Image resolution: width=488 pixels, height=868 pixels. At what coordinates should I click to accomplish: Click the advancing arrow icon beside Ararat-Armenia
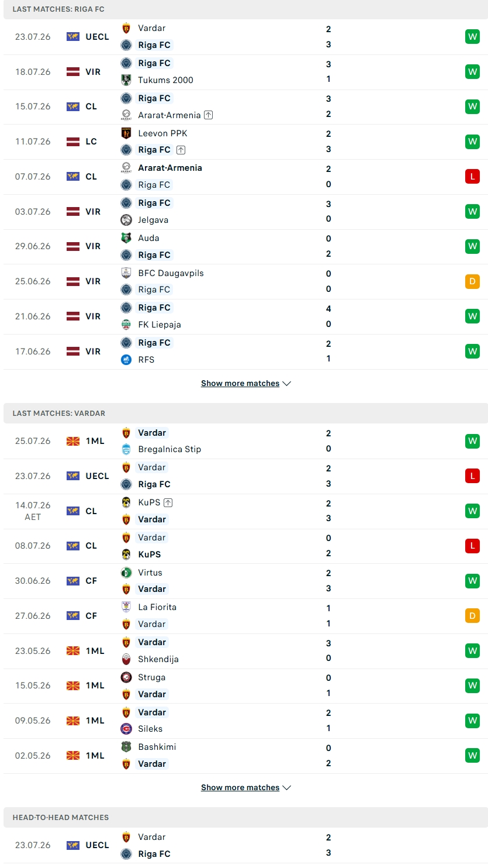pos(209,115)
